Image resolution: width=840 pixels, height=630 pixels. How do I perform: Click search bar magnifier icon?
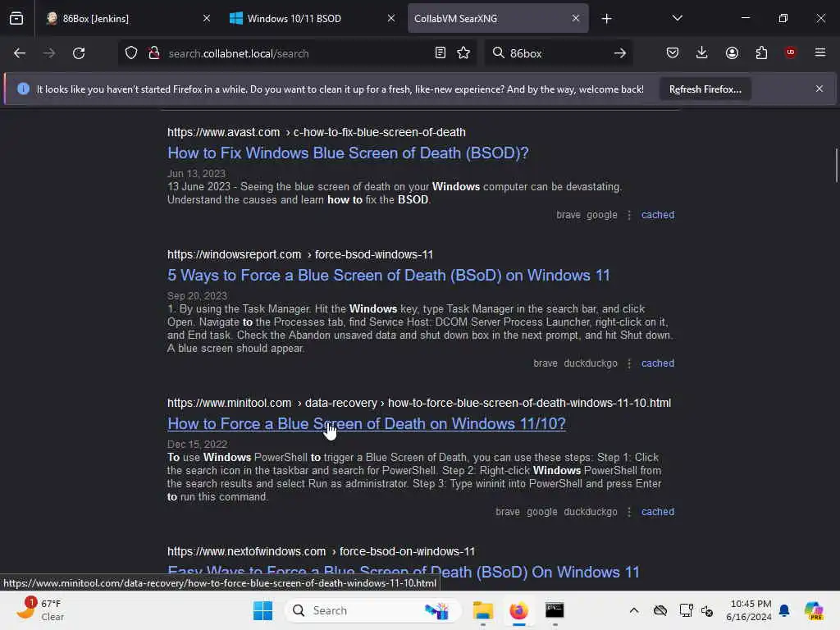[x=499, y=53]
